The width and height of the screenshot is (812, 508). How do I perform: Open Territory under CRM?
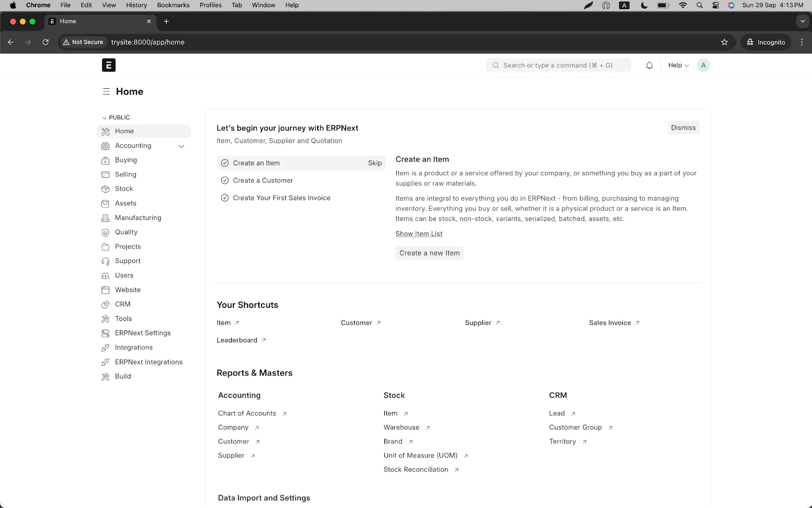(x=567, y=442)
